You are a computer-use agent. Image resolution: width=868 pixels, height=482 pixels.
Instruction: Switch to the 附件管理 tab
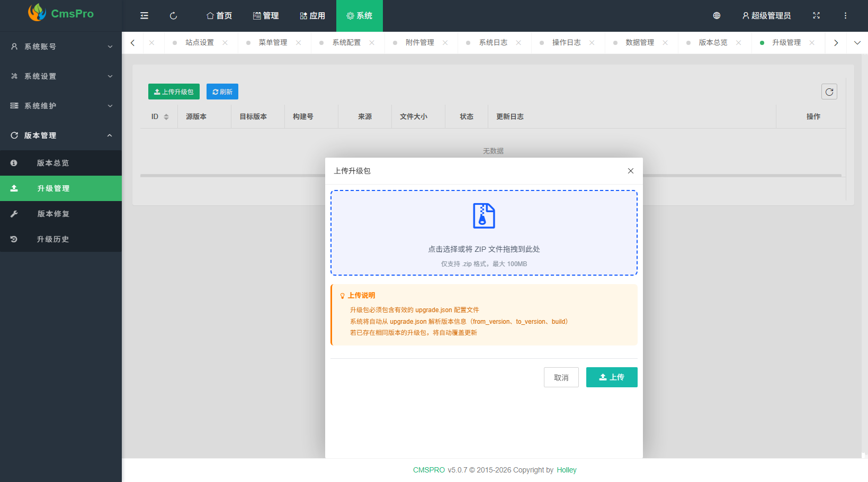point(420,43)
